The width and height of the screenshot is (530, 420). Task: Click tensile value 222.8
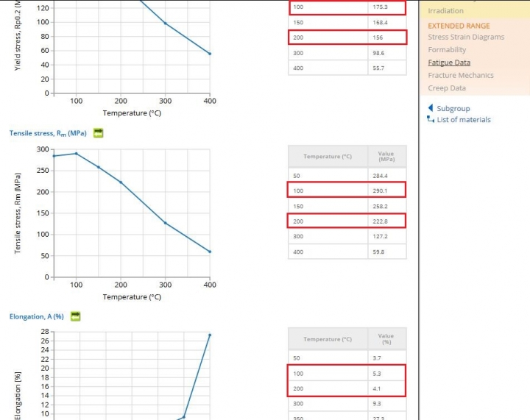tap(381, 221)
